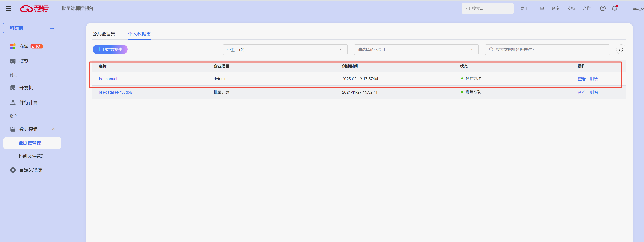Open the 中卫4 (2) region dropdown
Image resolution: width=644 pixels, height=242 pixels.
285,50
